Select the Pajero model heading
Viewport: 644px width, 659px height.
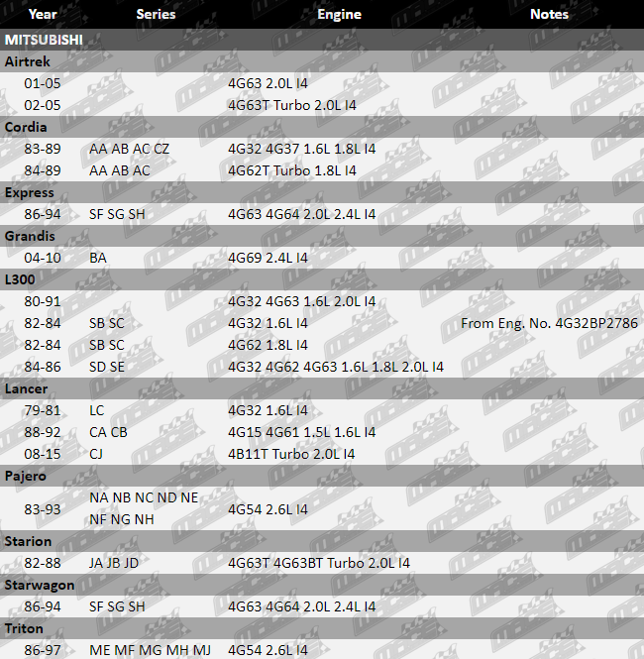tap(25, 477)
